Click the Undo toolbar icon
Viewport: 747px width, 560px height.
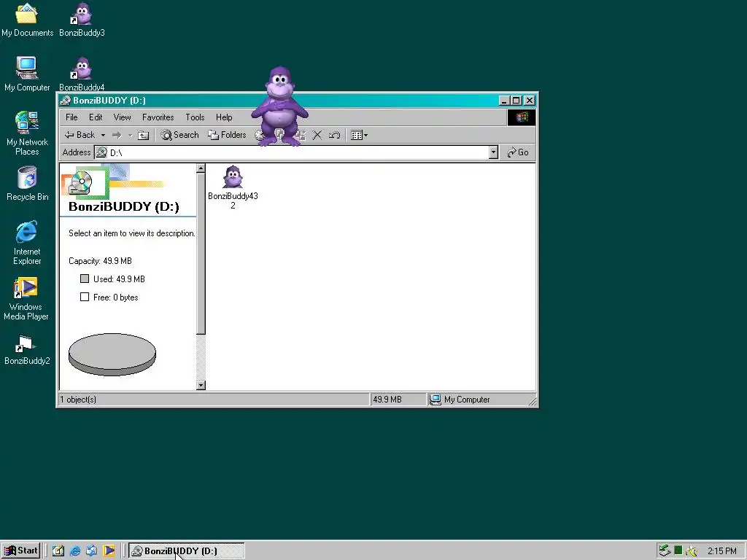[334, 135]
